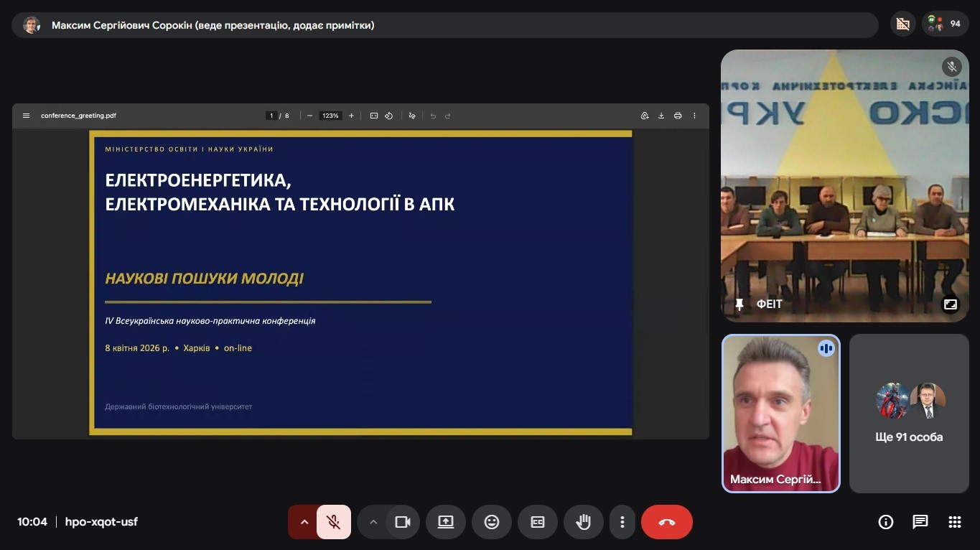This screenshot has height=550, width=980.
Task: Turn on closed captions
Action: tap(537, 522)
